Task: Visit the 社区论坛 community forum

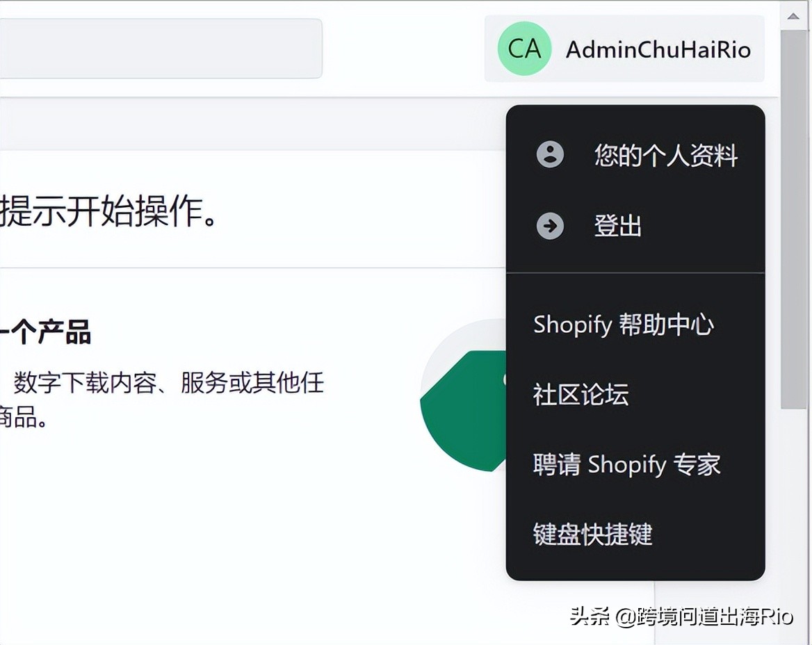Action: 580,394
